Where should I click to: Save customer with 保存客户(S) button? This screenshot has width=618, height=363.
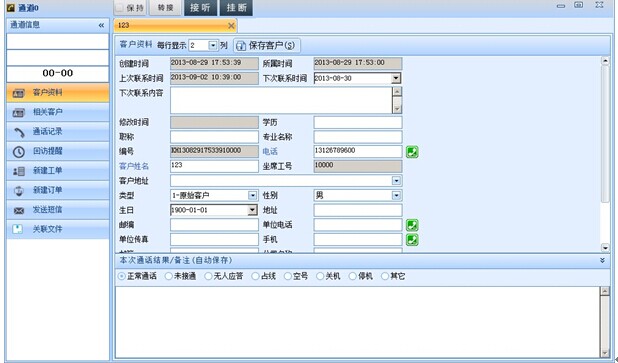[267, 45]
